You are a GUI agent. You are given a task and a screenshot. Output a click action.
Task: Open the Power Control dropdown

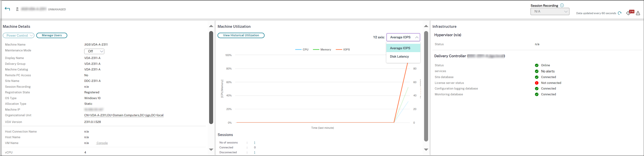pyautogui.click(x=19, y=35)
